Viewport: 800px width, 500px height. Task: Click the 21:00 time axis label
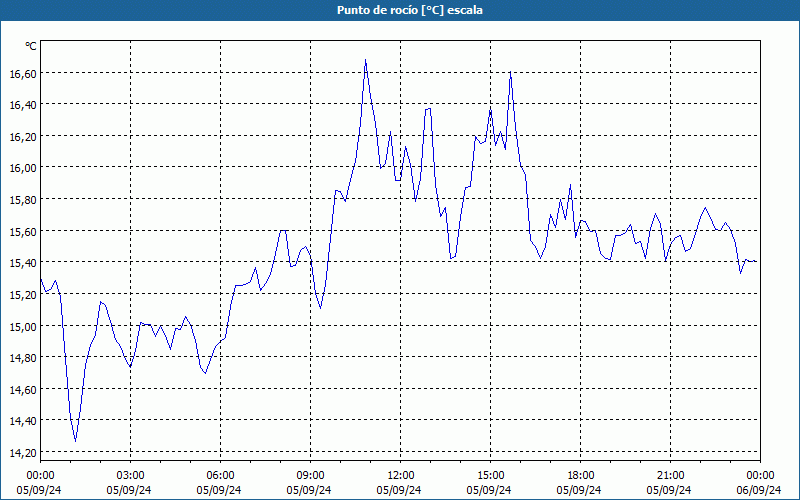(x=670, y=476)
